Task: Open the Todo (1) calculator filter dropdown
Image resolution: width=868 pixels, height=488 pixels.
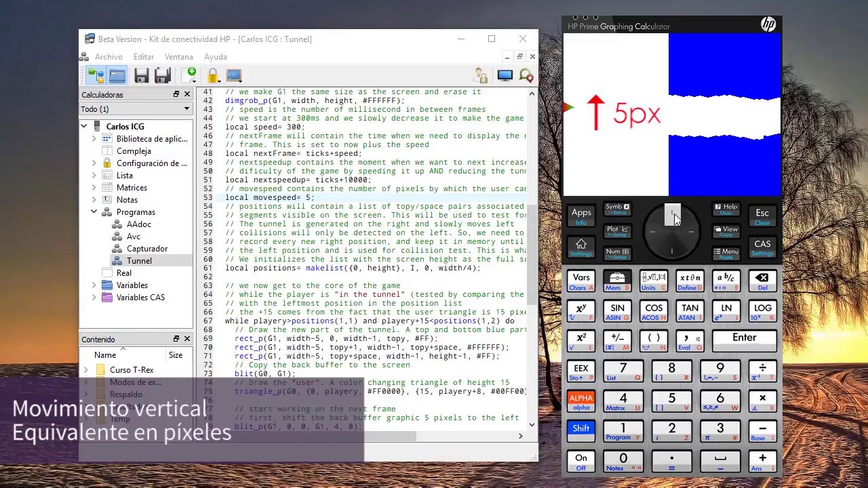Action: coord(136,109)
